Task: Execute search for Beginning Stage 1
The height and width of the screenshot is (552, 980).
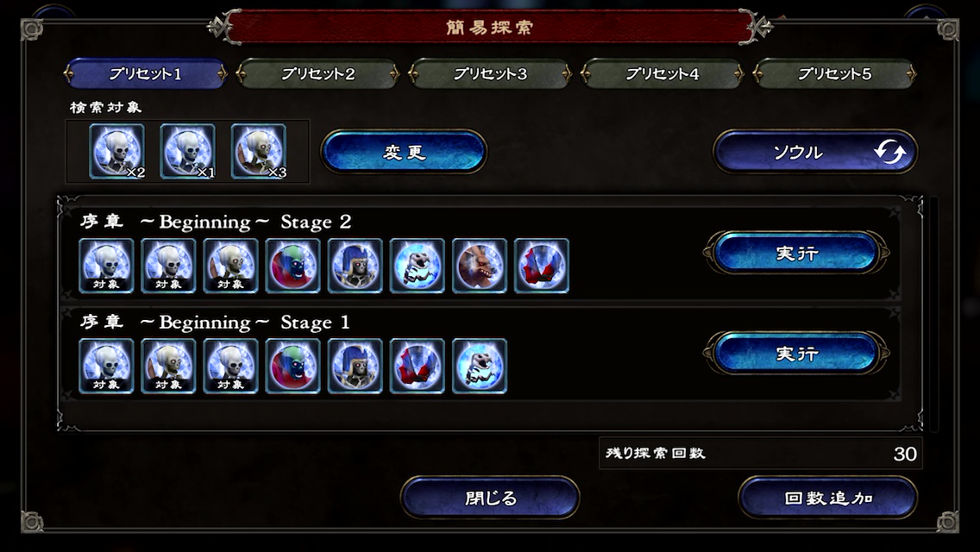Action: pos(797,354)
